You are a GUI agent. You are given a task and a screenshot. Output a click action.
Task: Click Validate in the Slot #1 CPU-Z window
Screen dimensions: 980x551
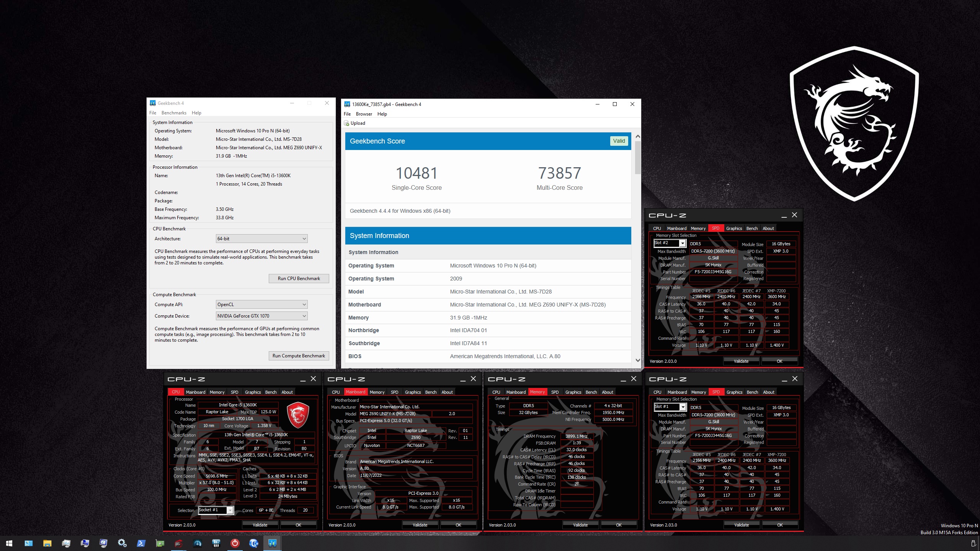(742, 525)
